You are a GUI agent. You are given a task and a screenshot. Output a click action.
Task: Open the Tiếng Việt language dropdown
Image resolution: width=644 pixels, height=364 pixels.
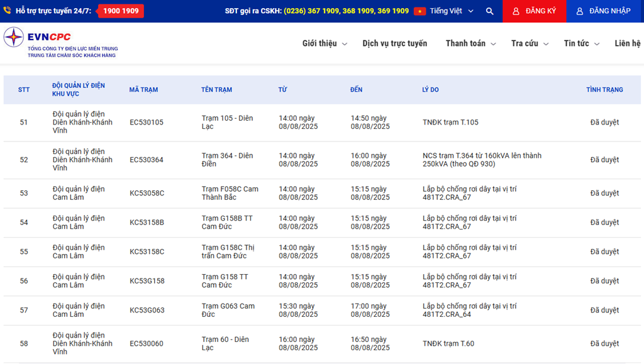(452, 11)
